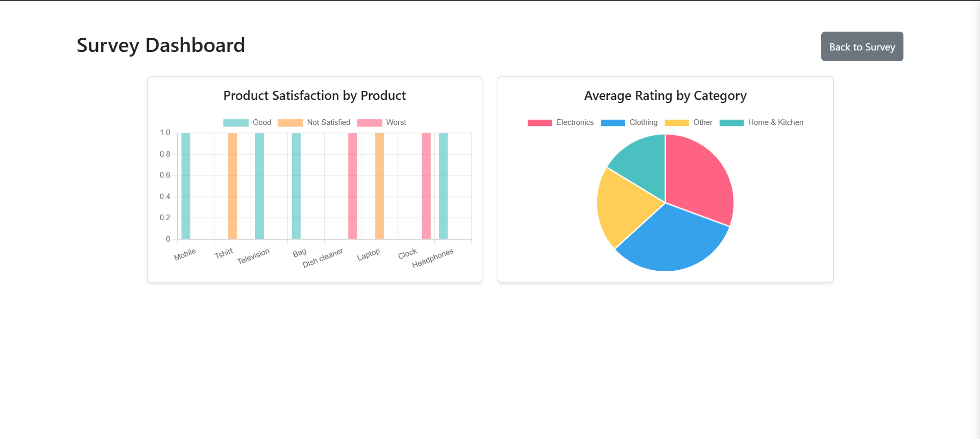Click the Tshirt Not Satisfied bar
Screen dimensions: 980x439
[232, 186]
